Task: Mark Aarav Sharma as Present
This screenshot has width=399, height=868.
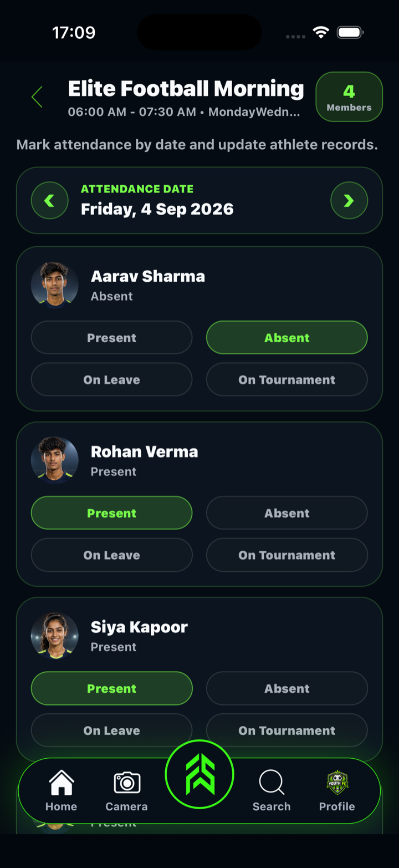Action: (111, 337)
